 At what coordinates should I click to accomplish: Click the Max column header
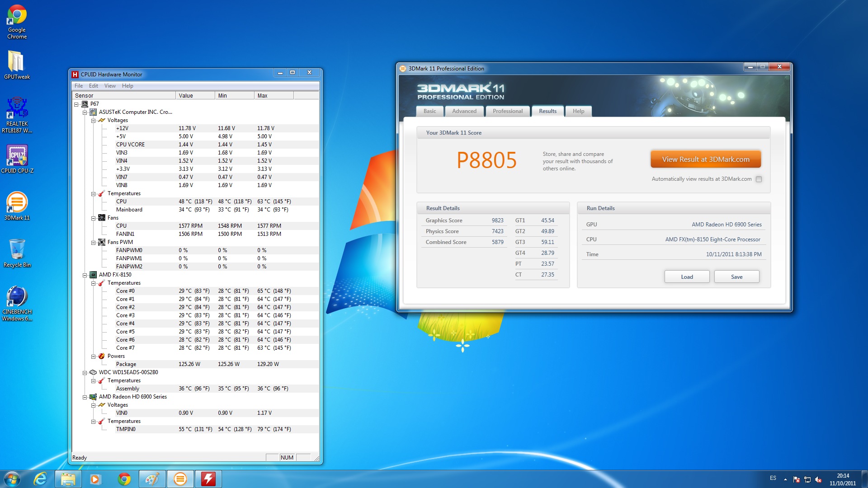(274, 96)
